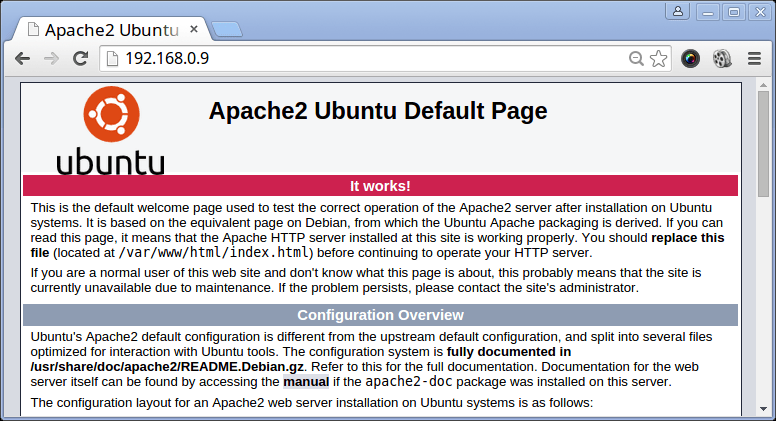776x421 pixels.
Task: Click the browser Back arrow
Action: tap(22, 58)
